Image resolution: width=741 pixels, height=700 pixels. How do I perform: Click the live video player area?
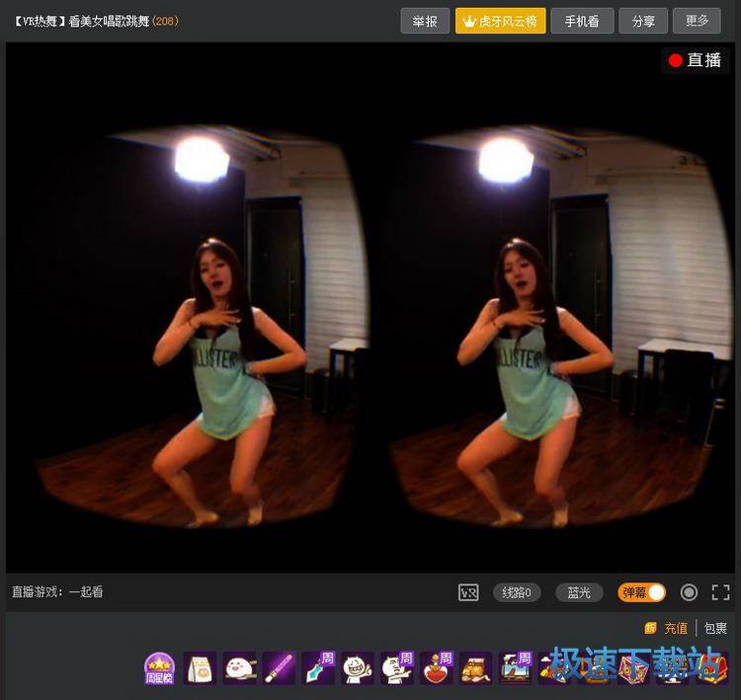click(x=370, y=308)
